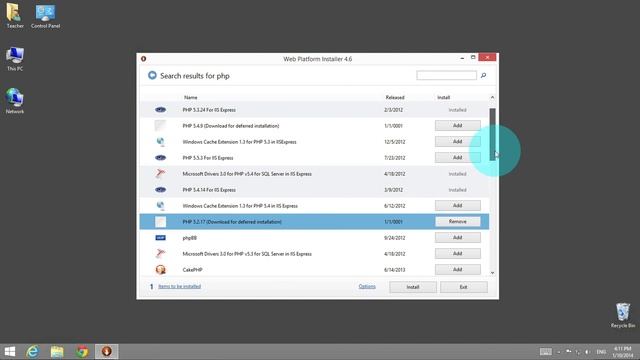Click the volume speaker tray icon
This screenshot has width=640, height=360.
587,352
